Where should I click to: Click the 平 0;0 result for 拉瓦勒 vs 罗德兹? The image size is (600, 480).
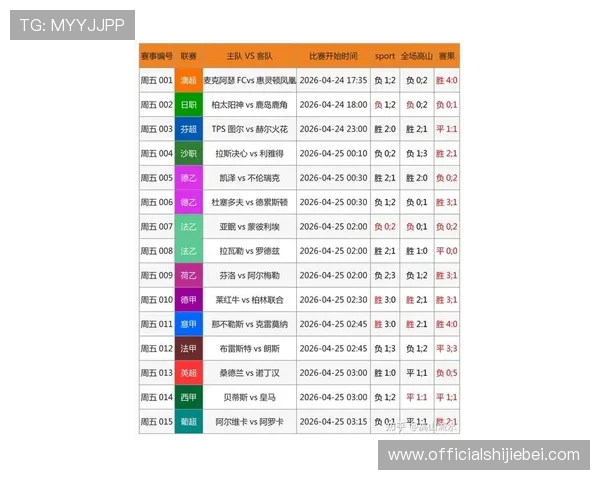447,251
